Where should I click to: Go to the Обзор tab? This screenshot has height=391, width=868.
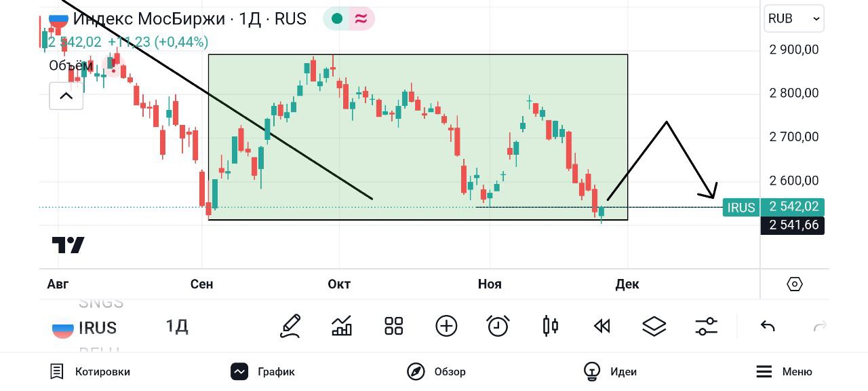(436, 372)
